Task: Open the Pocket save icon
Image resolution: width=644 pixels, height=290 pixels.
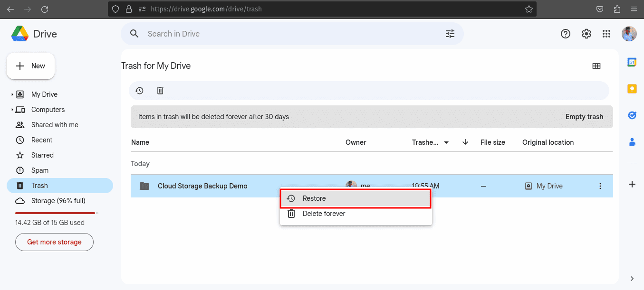Action: coord(600,9)
